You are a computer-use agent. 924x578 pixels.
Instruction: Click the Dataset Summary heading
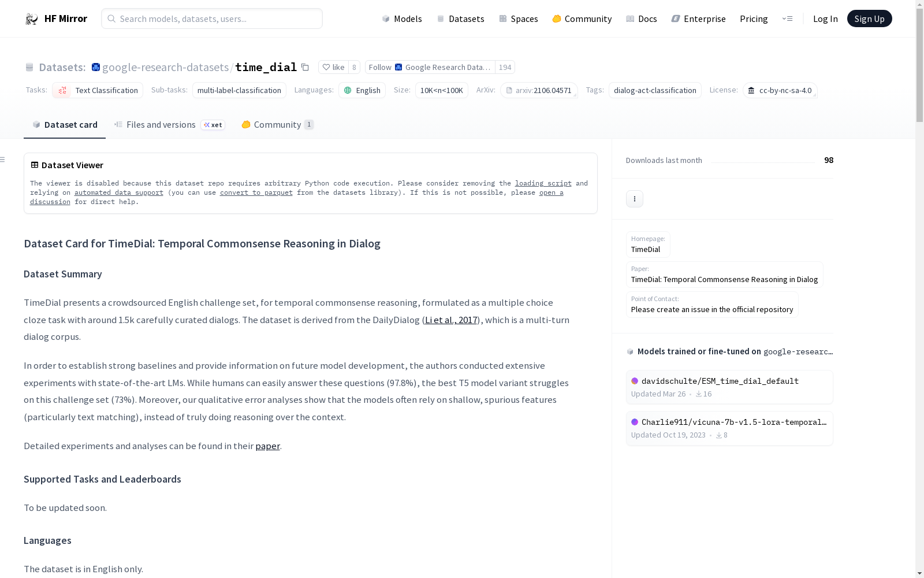click(63, 274)
